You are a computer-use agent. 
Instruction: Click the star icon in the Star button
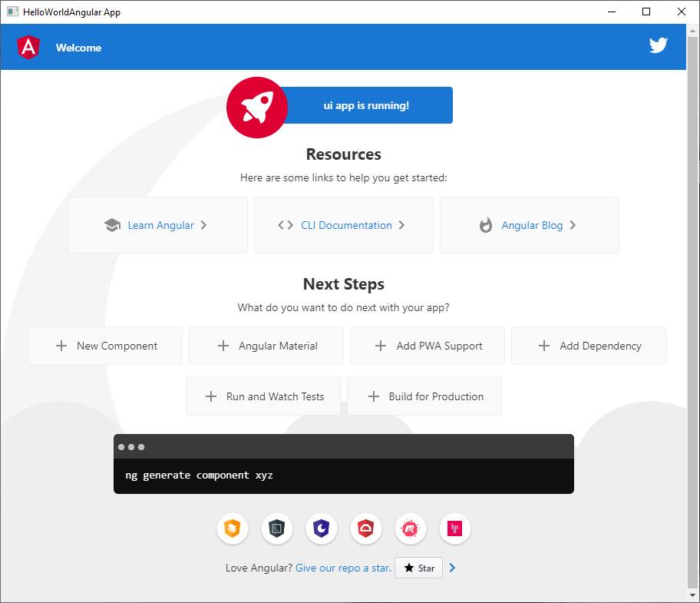pyautogui.click(x=409, y=568)
